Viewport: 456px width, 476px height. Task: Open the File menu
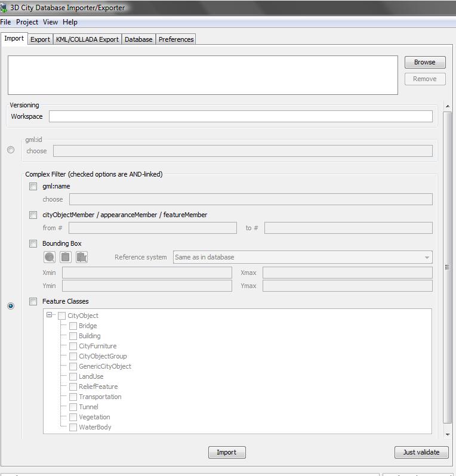[x=5, y=22]
